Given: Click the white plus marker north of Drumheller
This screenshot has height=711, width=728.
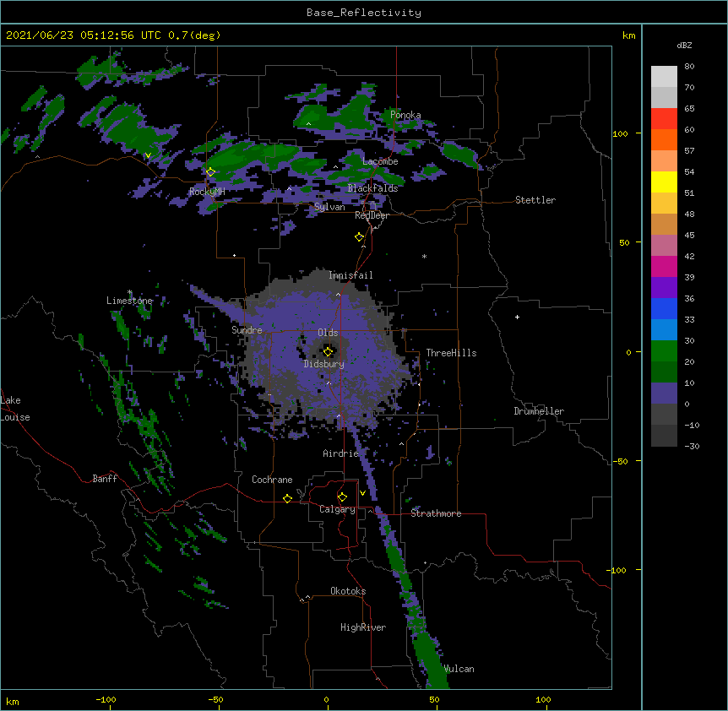Looking at the screenshot, I should pos(517,317).
